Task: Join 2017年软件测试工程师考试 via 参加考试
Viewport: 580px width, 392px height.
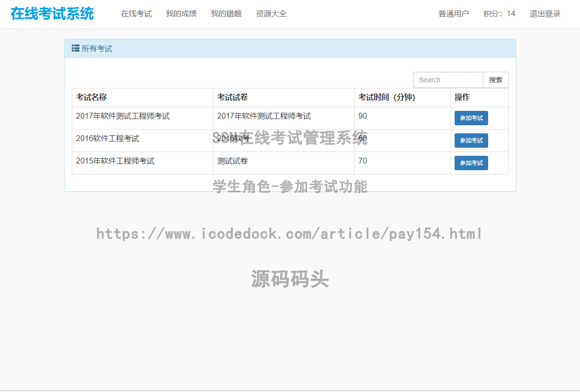Action: [x=471, y=118]
